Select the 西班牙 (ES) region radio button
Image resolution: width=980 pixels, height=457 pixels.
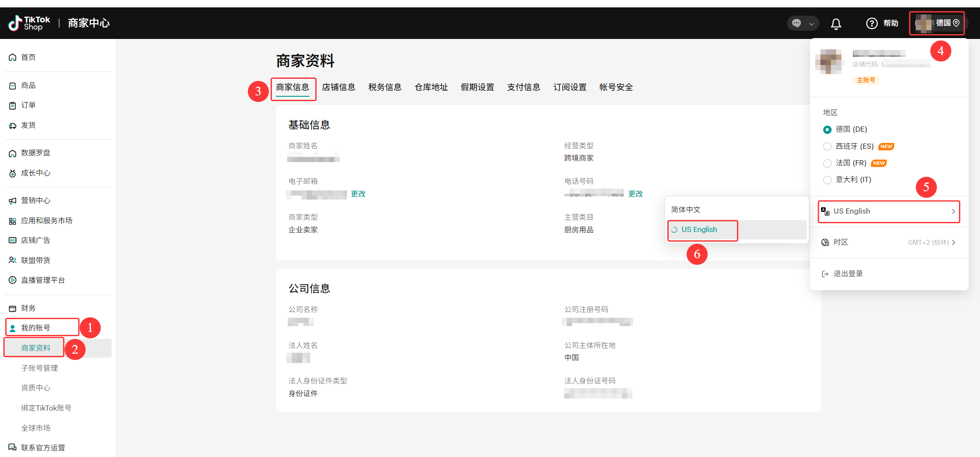tap(827, 147)
